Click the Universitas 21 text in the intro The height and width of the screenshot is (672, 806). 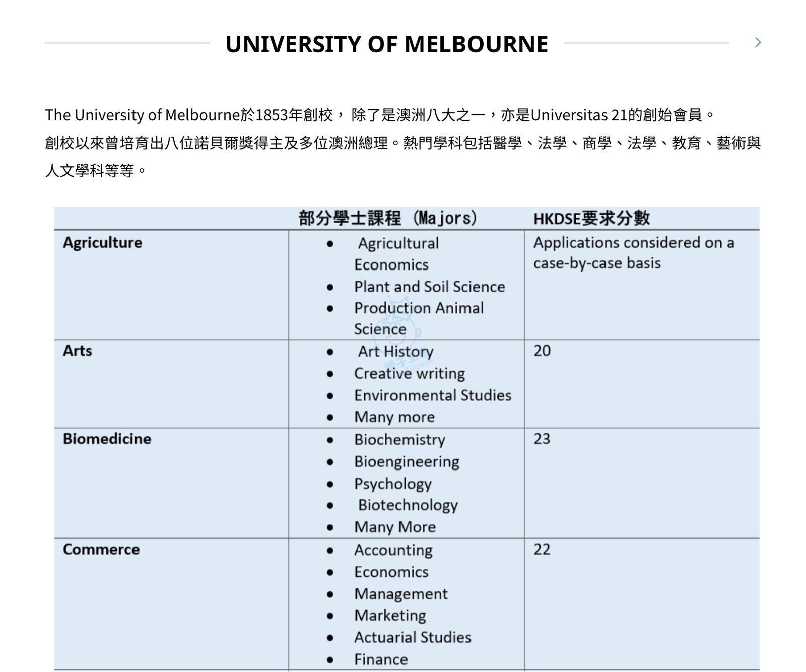pyautogui.click(x=580, y=115)
